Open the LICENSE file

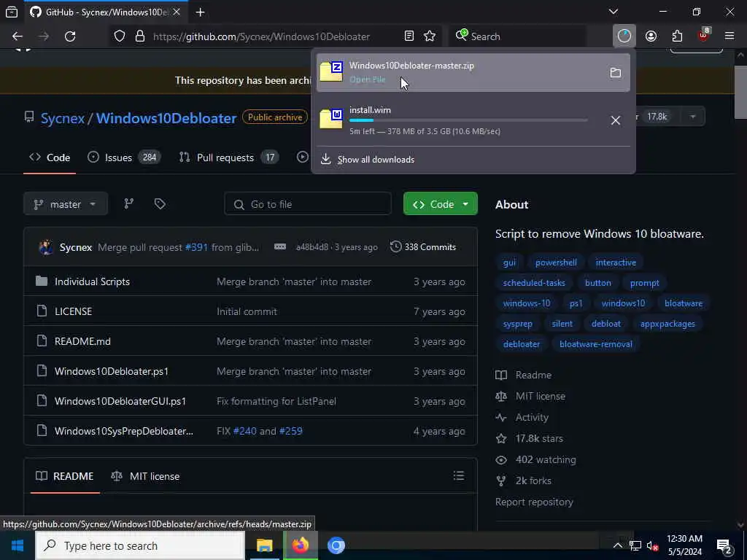[74, 311]
